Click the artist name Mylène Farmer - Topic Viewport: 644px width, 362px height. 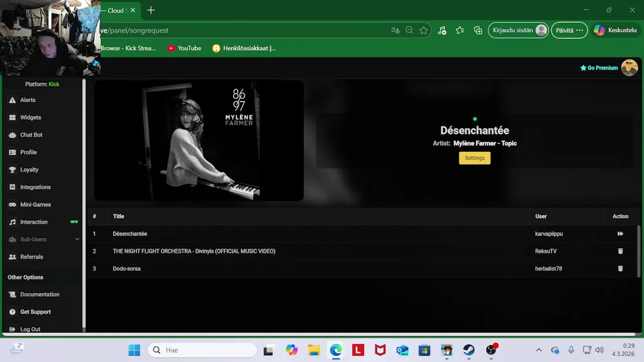coord(485,143)
